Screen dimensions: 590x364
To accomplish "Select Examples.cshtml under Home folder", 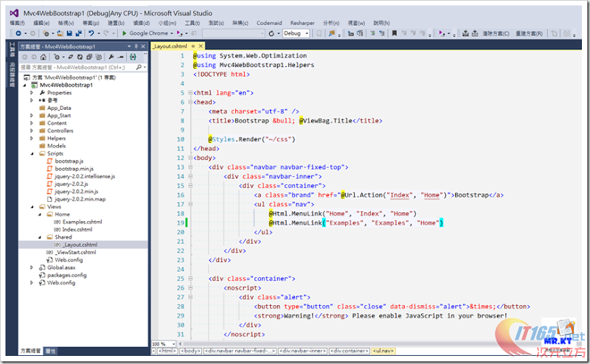I will (82, 222).
